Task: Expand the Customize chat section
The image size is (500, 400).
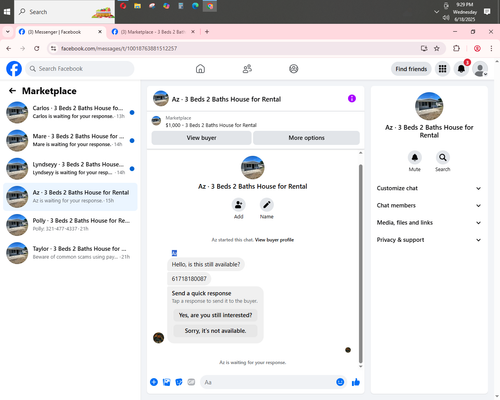Action: tap(429, 188)
